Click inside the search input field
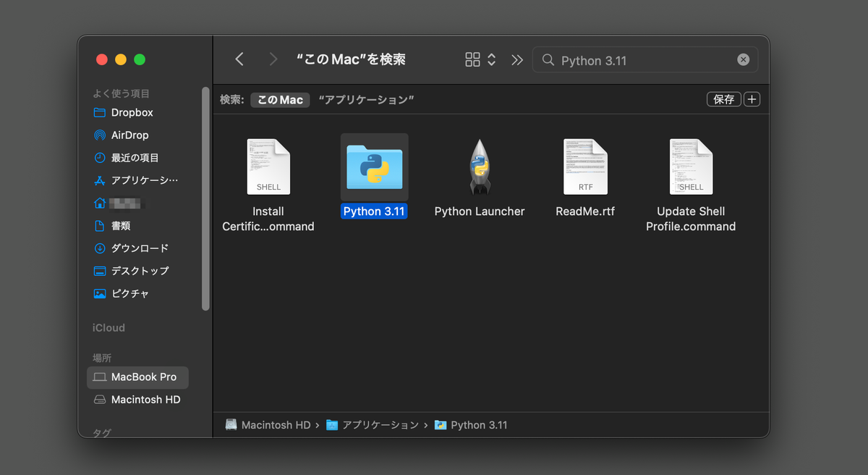Screen dimensions: 868x475 coord(637,60)
